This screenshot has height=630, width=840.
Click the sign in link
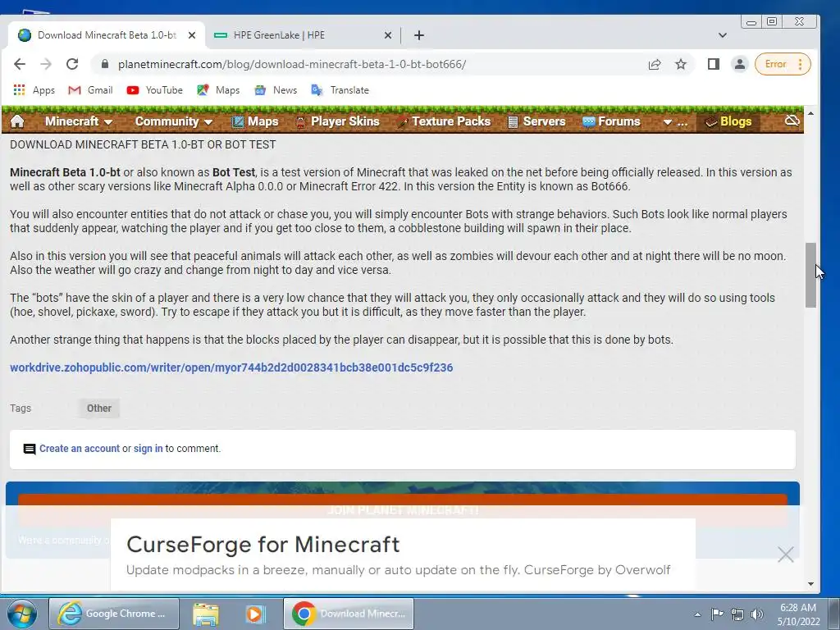click(148, 449)
